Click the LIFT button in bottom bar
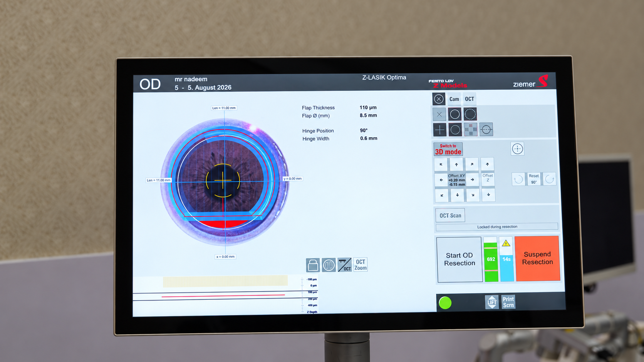 pos(492,302)
